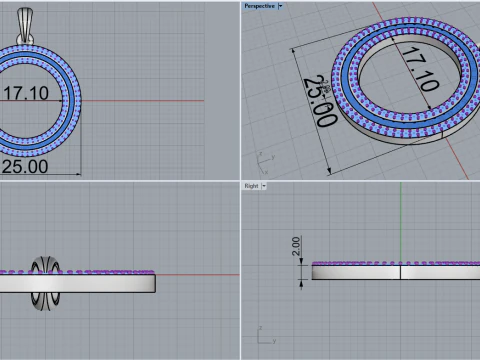Click the pendant disc body in bottom-left viewport
Viewport: 480px width, 360px height.
pos(77,283)
